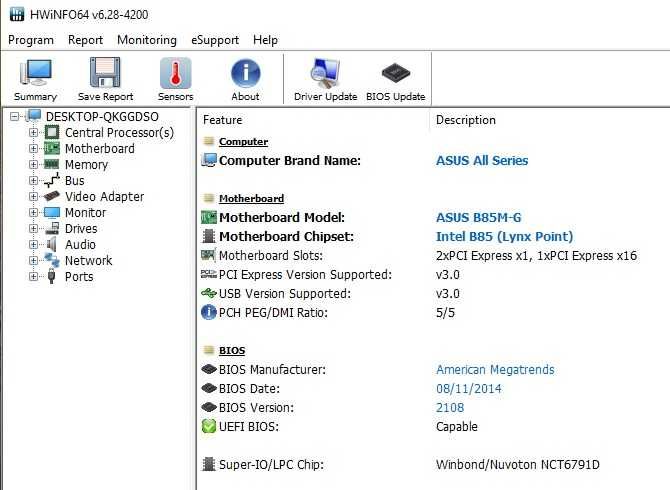Expand the Memory tree node

33,164
